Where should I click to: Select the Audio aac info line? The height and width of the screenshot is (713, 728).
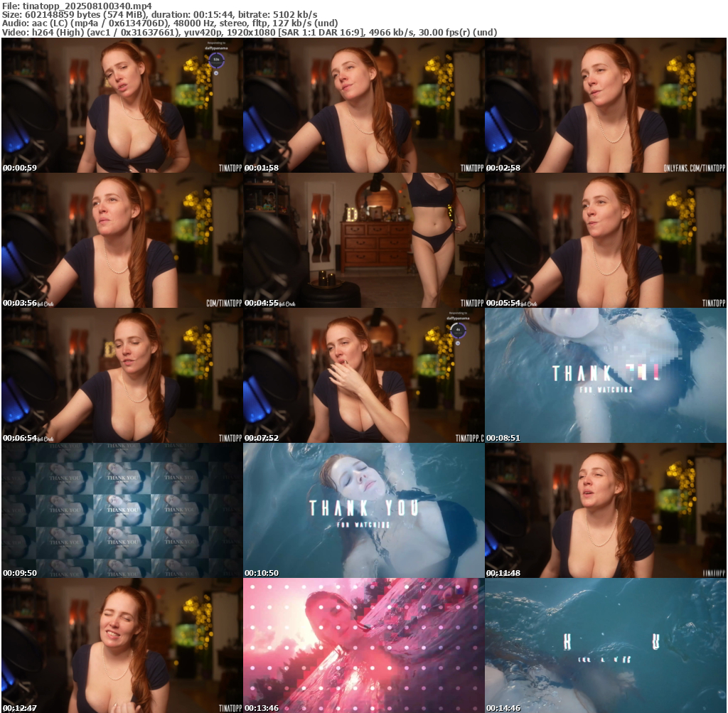tap(170, 23)
